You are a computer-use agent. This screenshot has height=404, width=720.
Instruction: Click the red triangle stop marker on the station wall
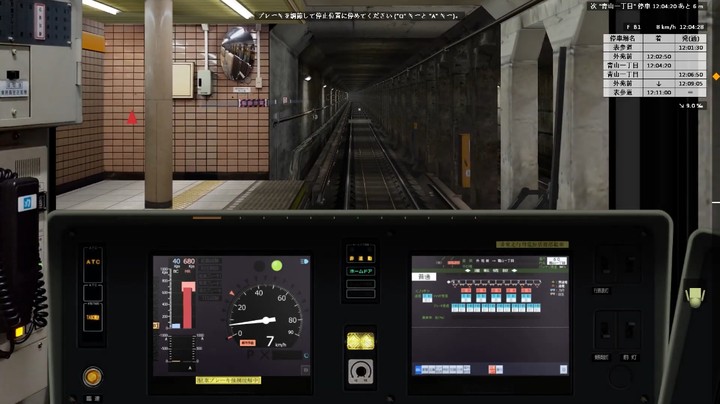[x=132, y=118]
